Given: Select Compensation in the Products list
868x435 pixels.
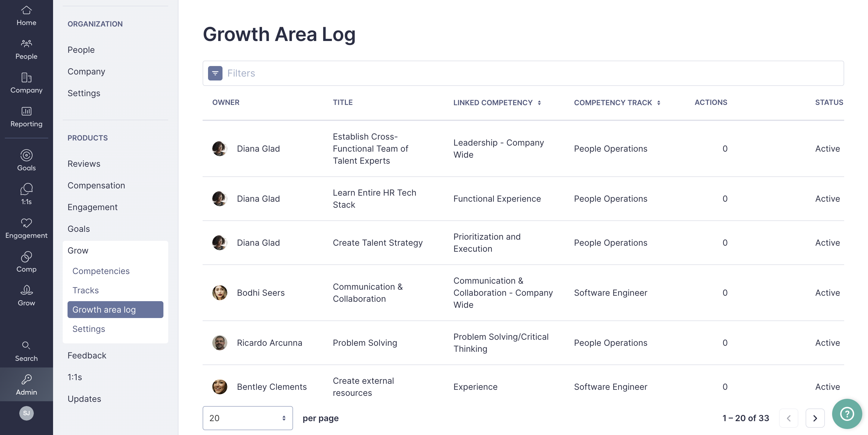Looking at the screenshot, I should pyautogui.click(x=96, y=185).
